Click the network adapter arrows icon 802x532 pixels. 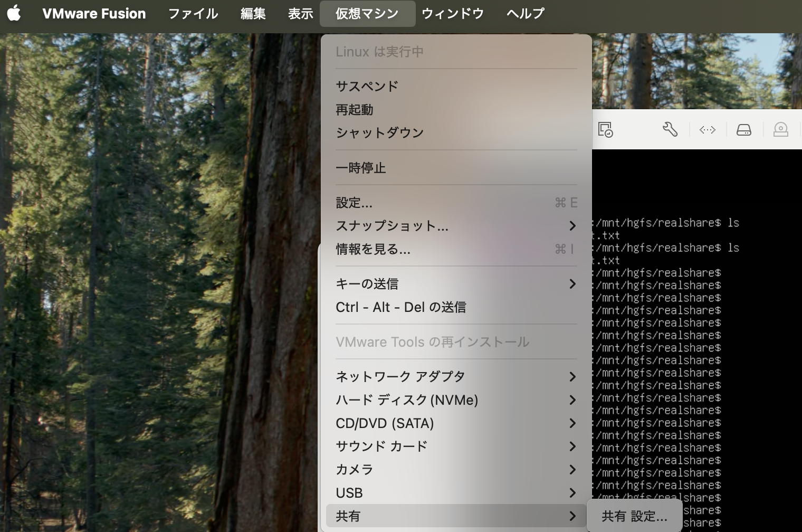pyautogui.click(x=708, y=129)
